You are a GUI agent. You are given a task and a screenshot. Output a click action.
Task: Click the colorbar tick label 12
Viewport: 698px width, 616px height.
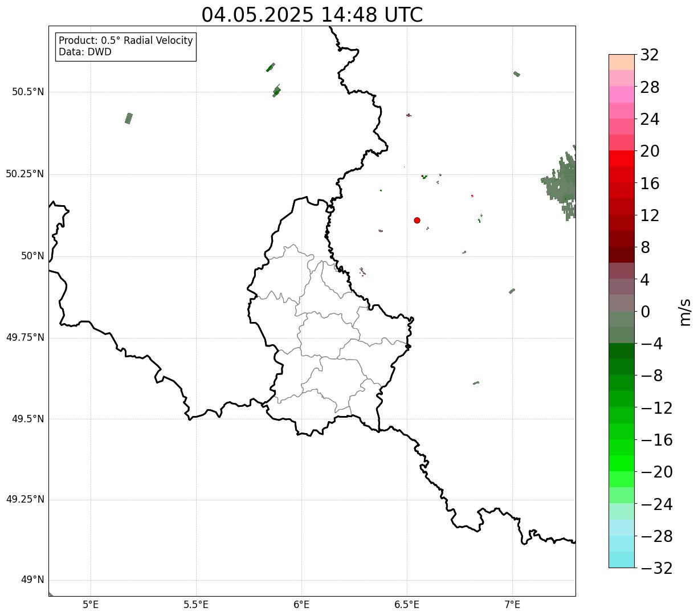coord(650,215)
